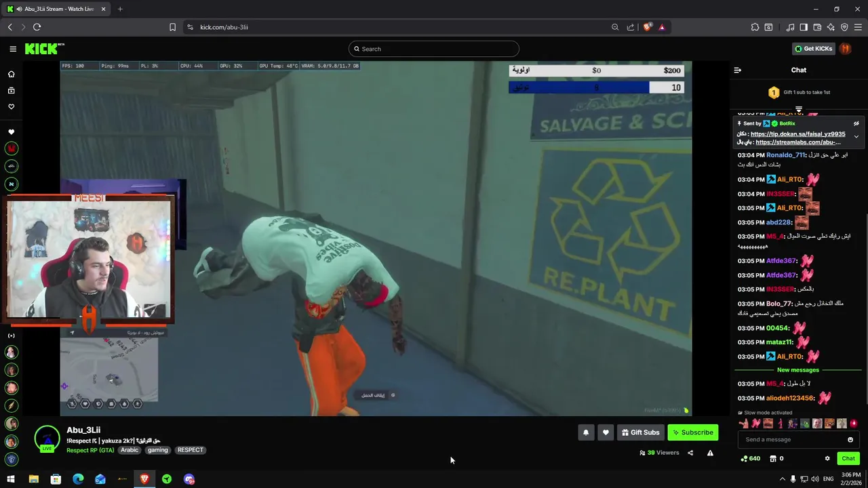Screen dimensions: 868x488
Task: Open the shop icon beside 0 counter
Action: pyautogui.click(x=772, y=459)
